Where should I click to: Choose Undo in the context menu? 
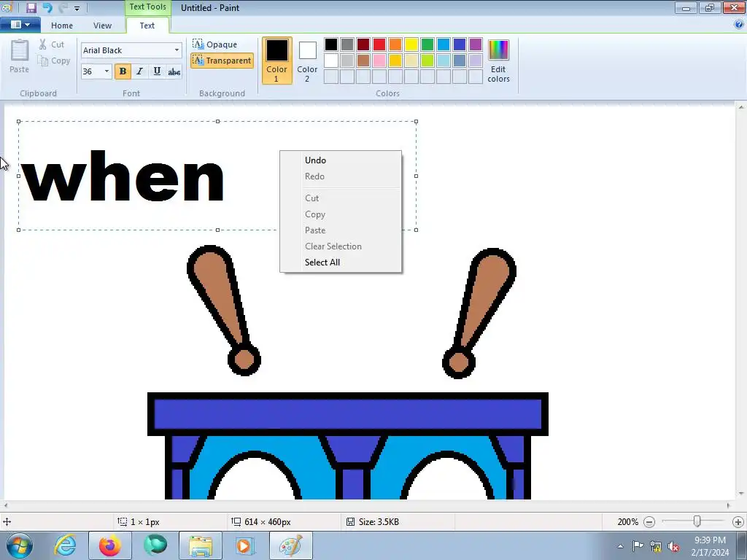click(341, 160)
